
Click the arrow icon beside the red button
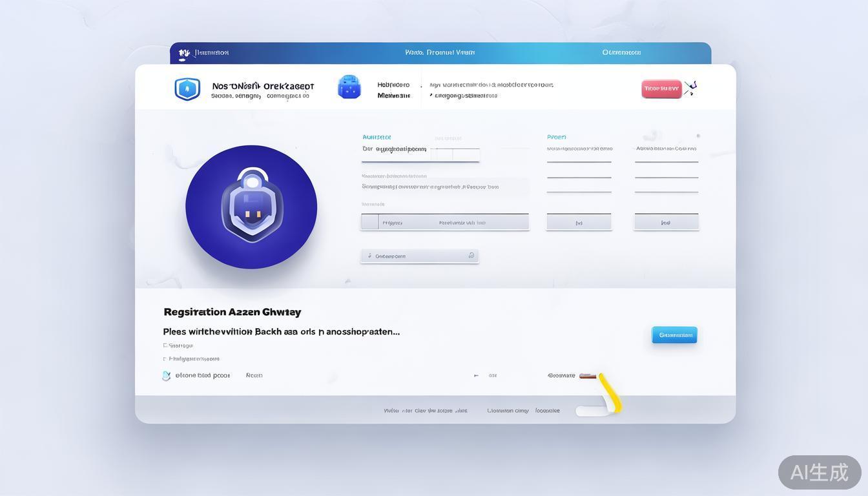click(x=690, y=88)
